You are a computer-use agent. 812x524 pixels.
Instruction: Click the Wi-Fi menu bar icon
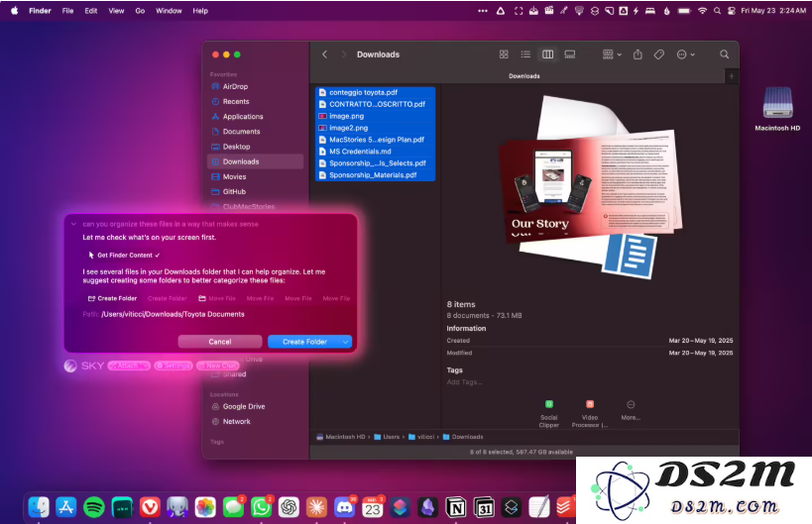(702, 10)
